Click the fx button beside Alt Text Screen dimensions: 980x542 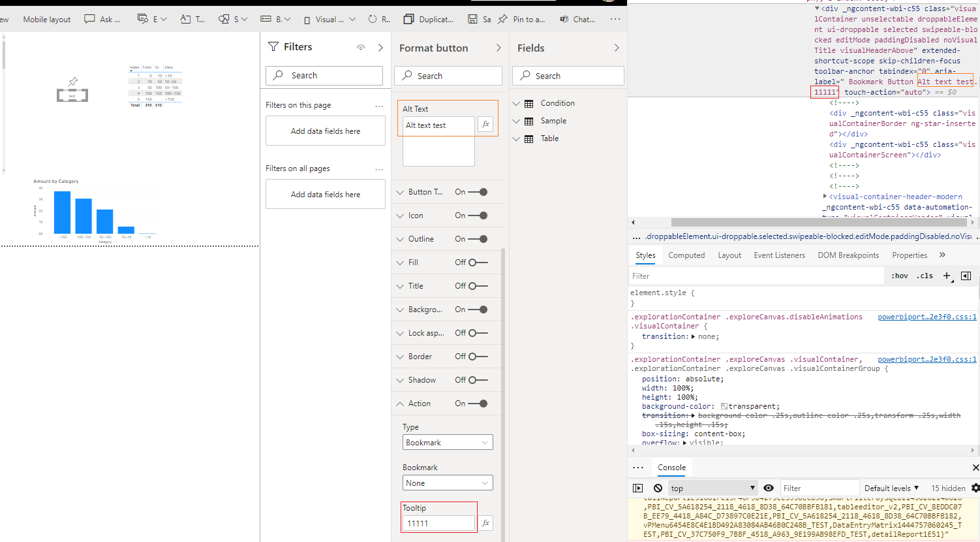pyautogui.click(x=485, y=124)
